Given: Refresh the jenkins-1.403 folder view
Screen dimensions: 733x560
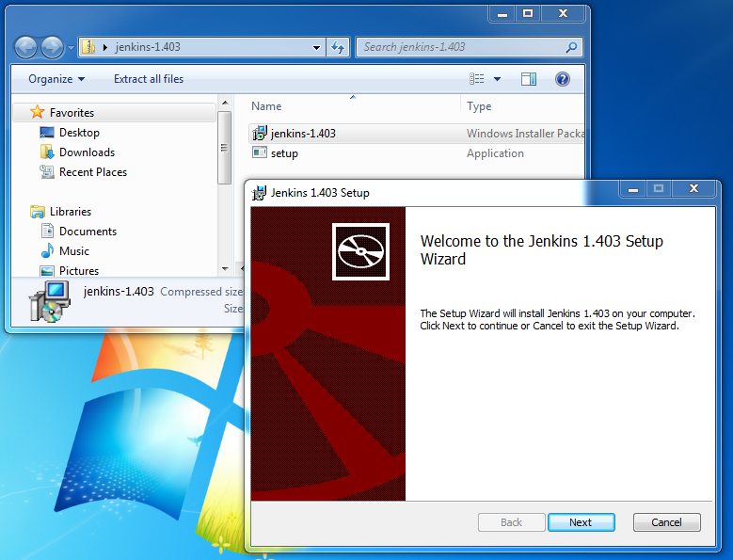Looking at the screenshot, I should [338, 47].
